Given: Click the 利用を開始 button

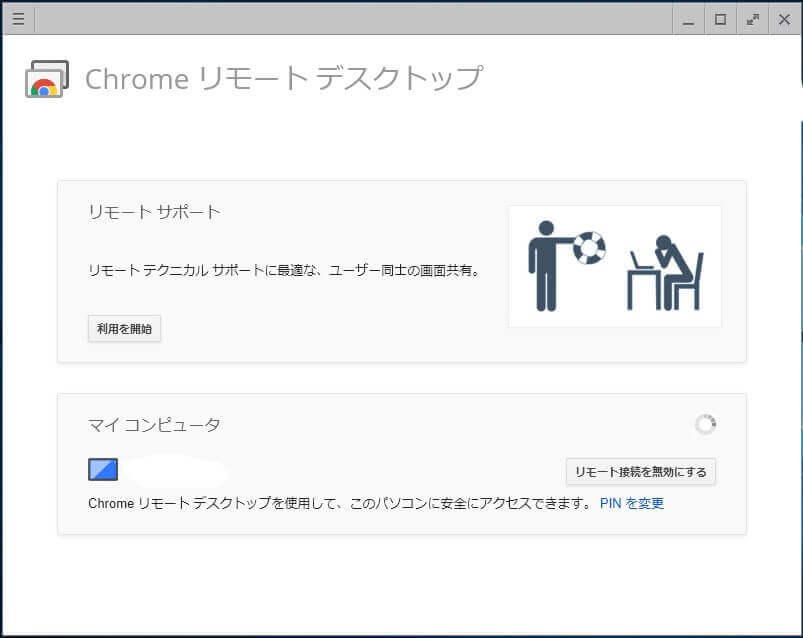Looking at the screenshot, I should click(124, 328).
